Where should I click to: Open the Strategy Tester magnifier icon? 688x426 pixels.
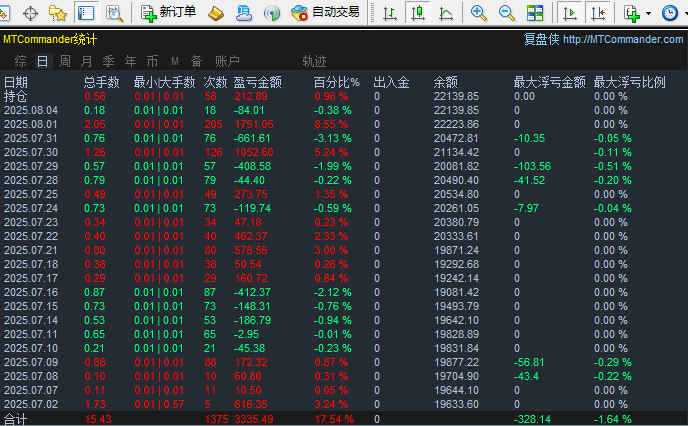click(115, 14)
